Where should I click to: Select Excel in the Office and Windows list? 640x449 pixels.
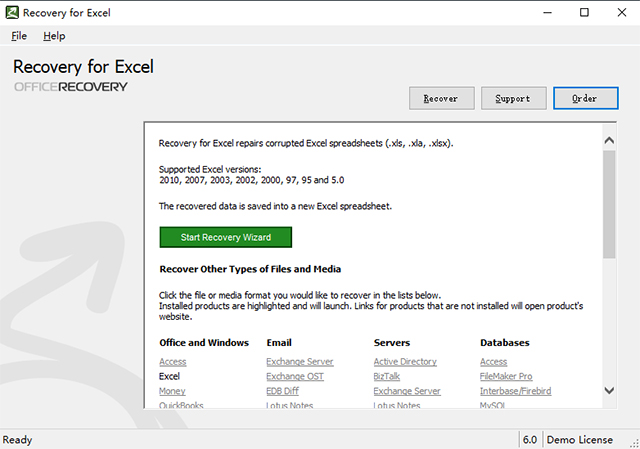pos(169,376)
